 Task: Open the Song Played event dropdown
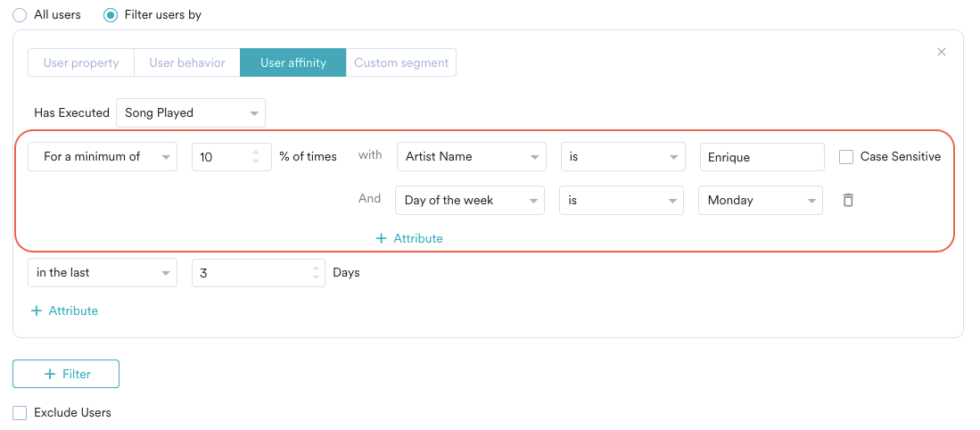click(x=191, y=112)
